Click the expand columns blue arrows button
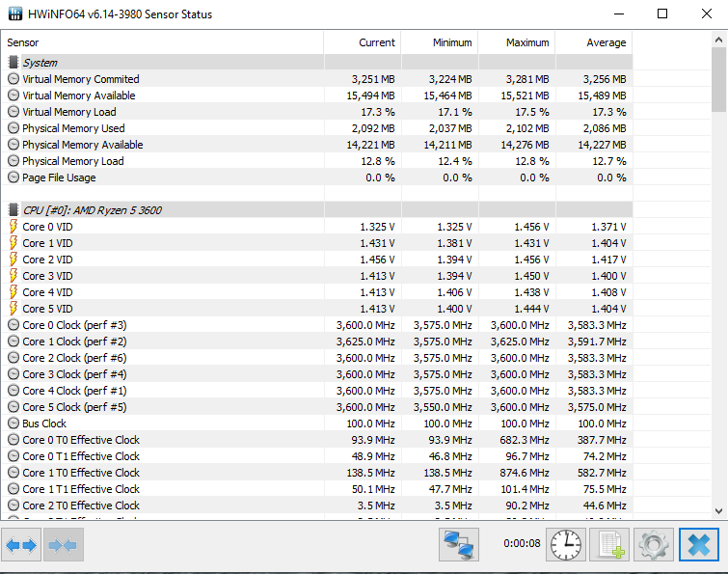The height and width of the screenshot is (574, 728). click(x=21, y=545)
